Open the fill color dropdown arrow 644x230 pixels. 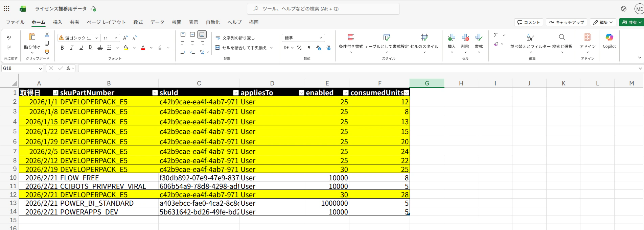[134, 48]
